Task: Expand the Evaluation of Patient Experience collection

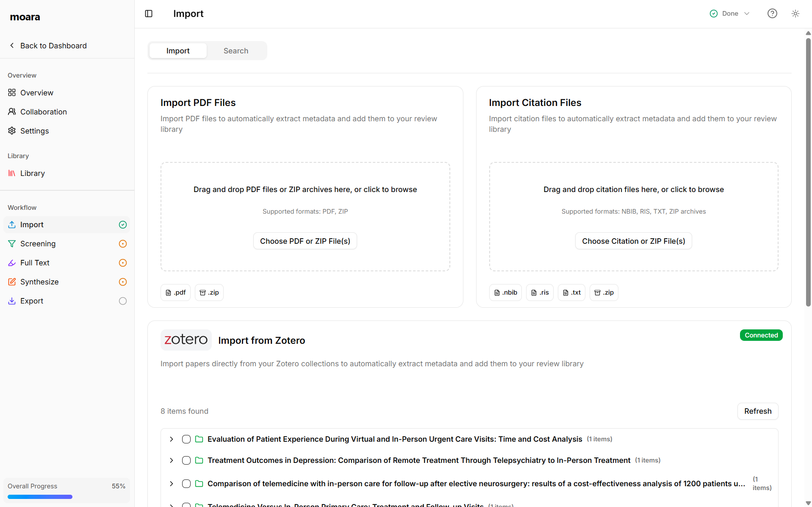Action: pyautogui.click(x=171, y=439)
